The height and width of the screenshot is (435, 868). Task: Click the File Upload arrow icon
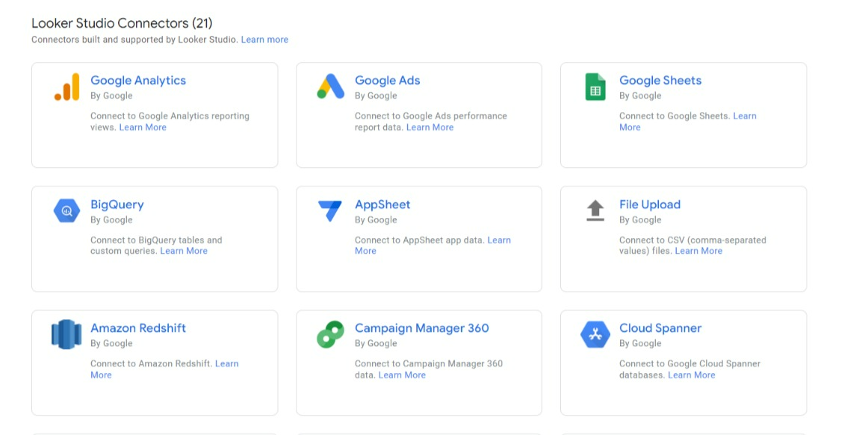[x=595, y=210]
